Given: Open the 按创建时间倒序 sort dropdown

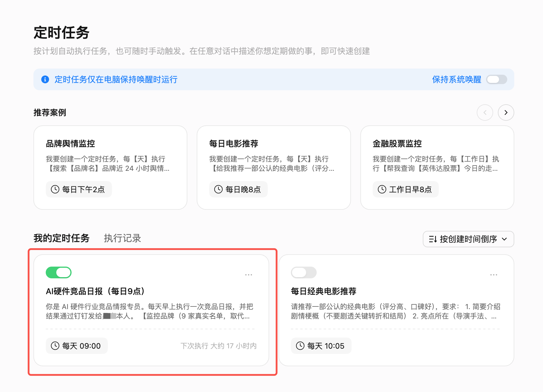Looking at the screenshot, I should click(x=468, y=239).
